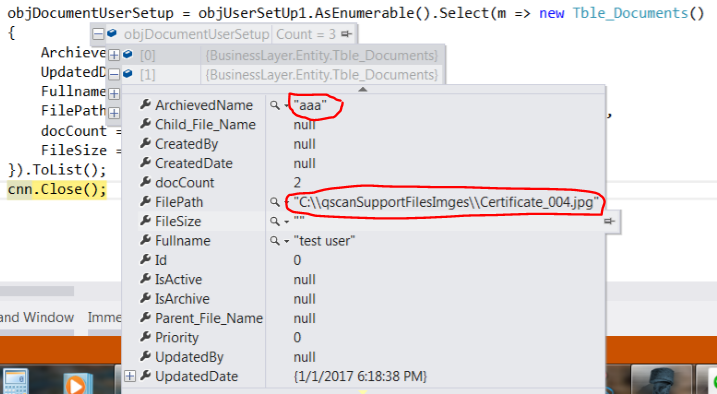Click the Certificate_004.jpg file path value

click(x=446, y=202)
